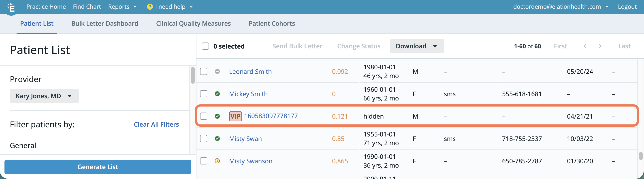Click the filter panel vertical scrollbar

(x=193, y=75)
